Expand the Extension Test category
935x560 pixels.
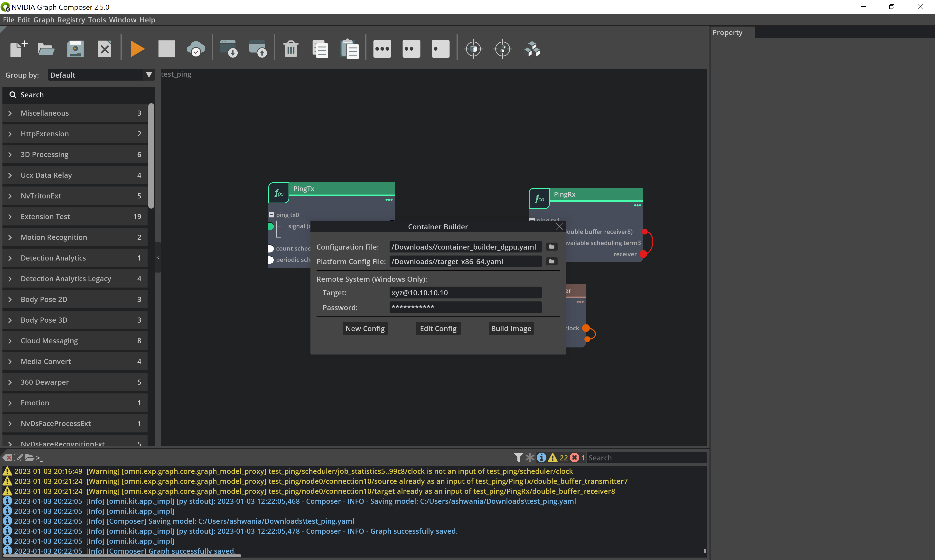pyautogui.click(x=10, y=217)
